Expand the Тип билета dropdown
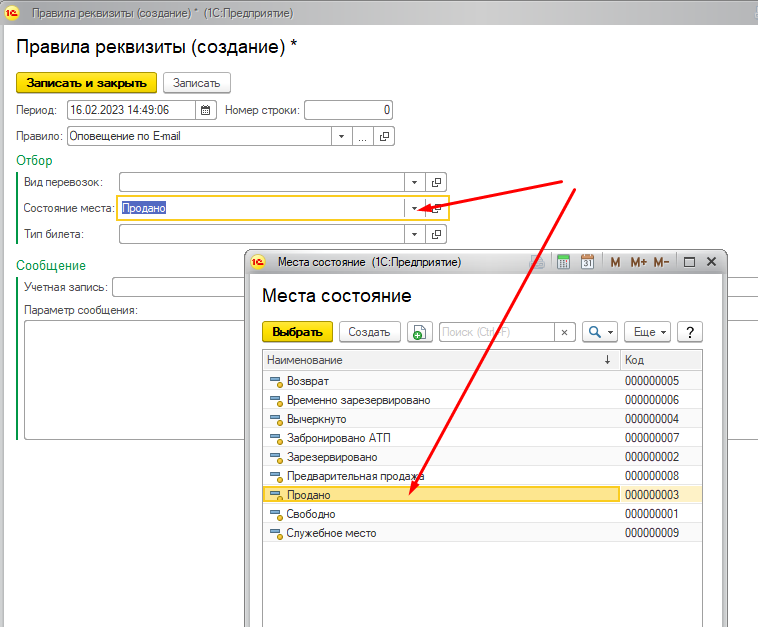This screenshot has width=758, height=627. (x=415, y=234)
